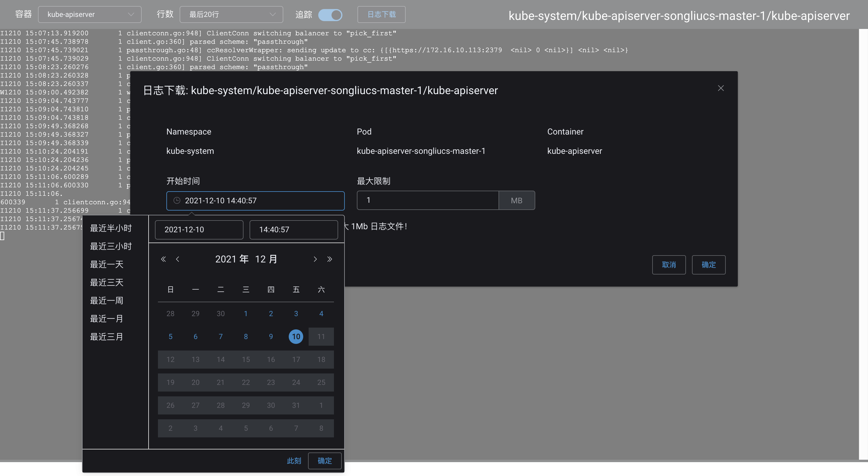Select November 29 in first calendar row
The image size is (868, 476).
195,314
